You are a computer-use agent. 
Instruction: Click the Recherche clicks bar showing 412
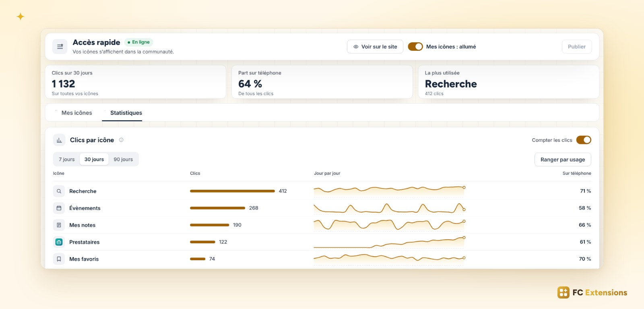tap(232, 191)
